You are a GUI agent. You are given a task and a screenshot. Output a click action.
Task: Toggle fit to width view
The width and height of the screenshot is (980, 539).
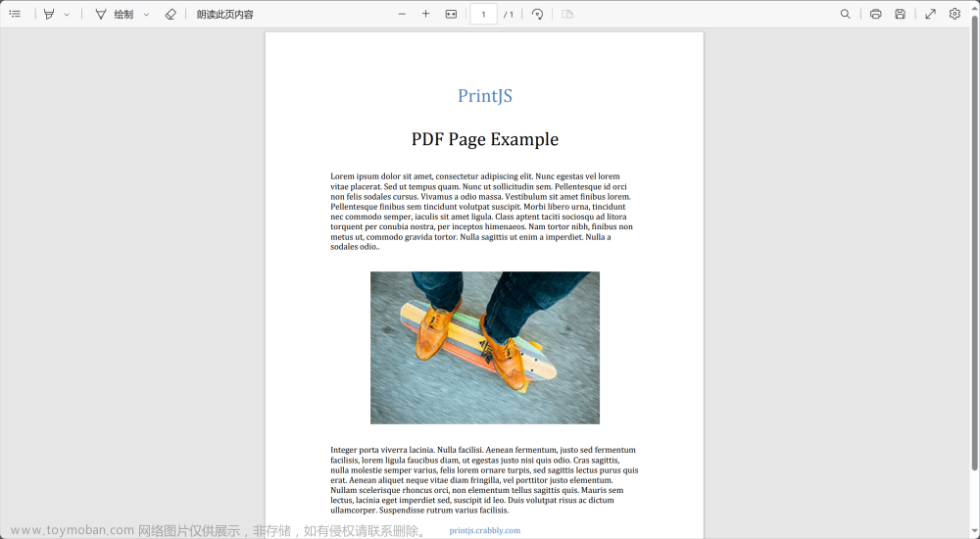click(x=451, y=14)
